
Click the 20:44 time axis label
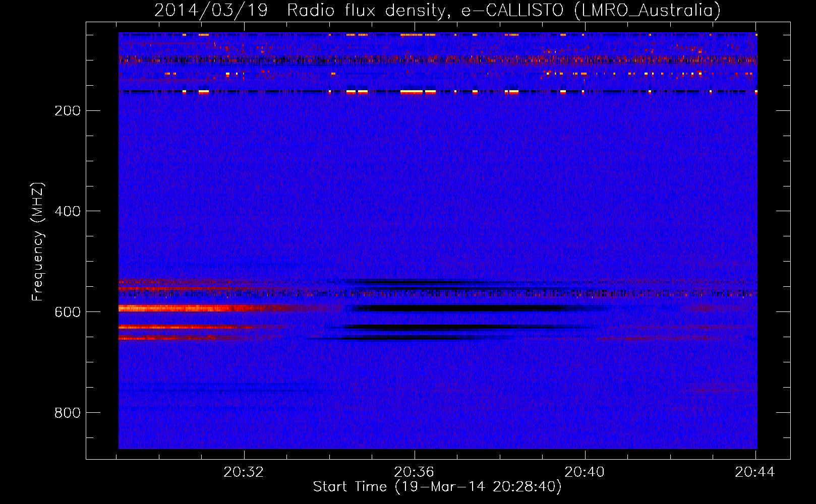click(x=755, y=472)
